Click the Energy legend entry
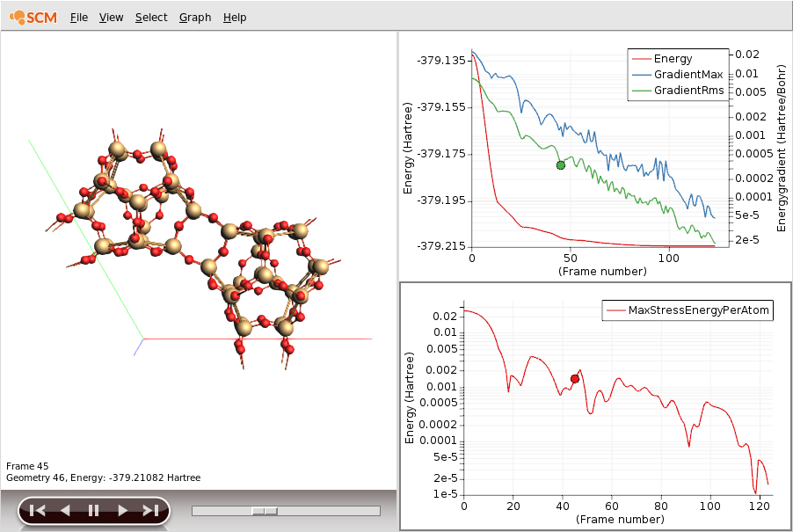Image resolution: width=793 pixels, height=532 pixels. (663, 59)
